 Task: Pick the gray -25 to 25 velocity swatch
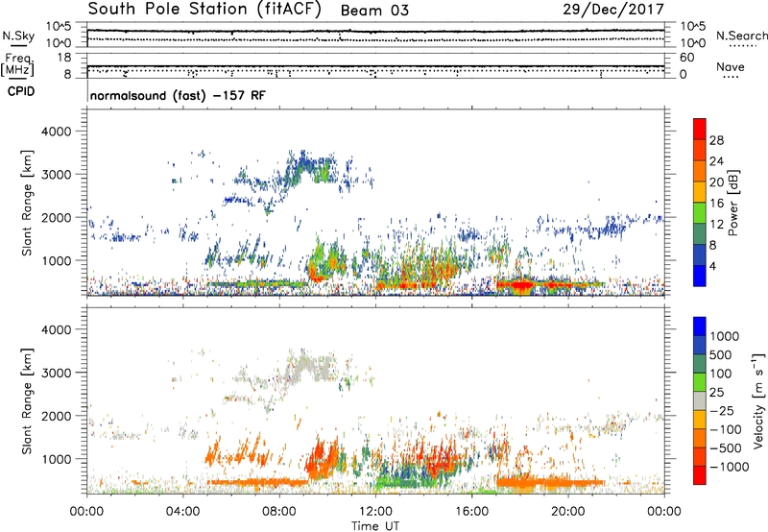(x=700, y=401)
